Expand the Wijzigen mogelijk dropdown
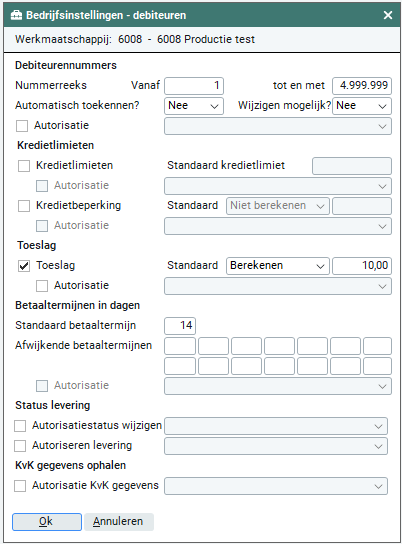Screen dimensions: 402x544 [x=362, y=106]
